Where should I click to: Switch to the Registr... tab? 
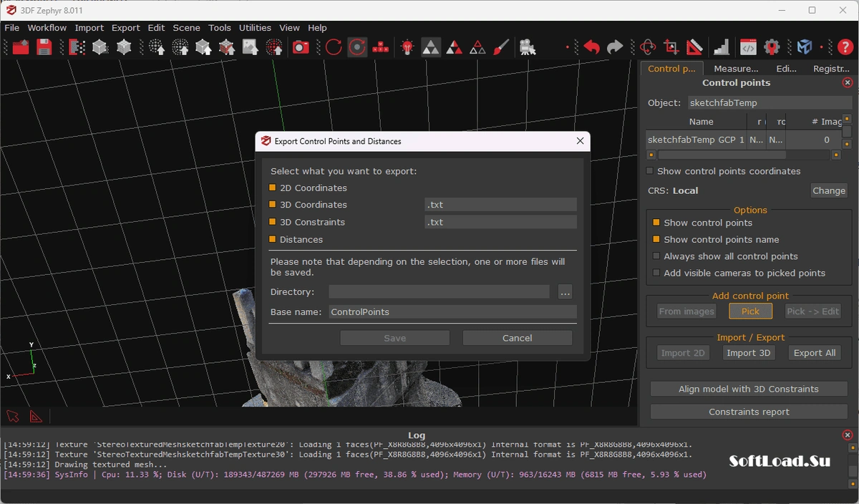[830, 69]
